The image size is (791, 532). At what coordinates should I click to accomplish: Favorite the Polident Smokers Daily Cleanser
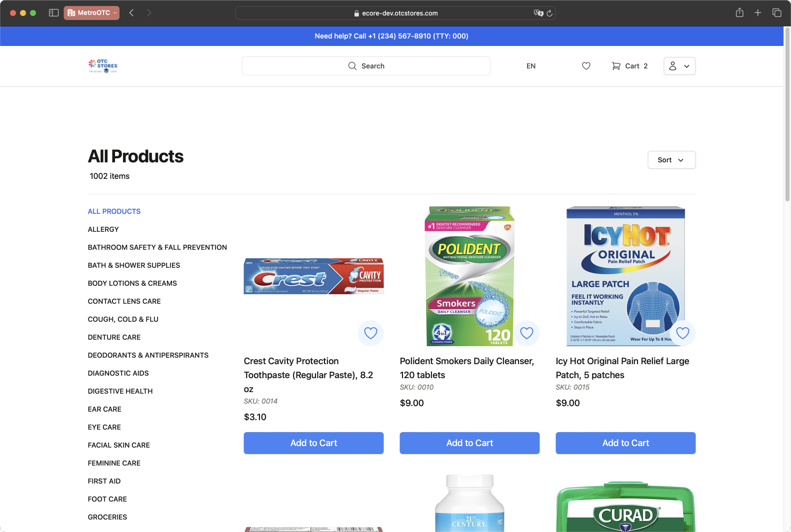click(526, 333)
